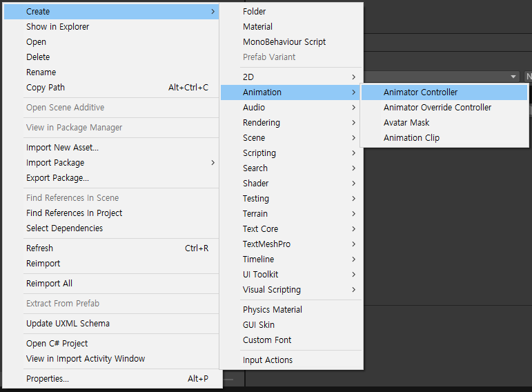Viewport: 532px width, 392px height.
Task: Create an Animator Override Controller
Action: pyautogui.click(x=444, y=108)
